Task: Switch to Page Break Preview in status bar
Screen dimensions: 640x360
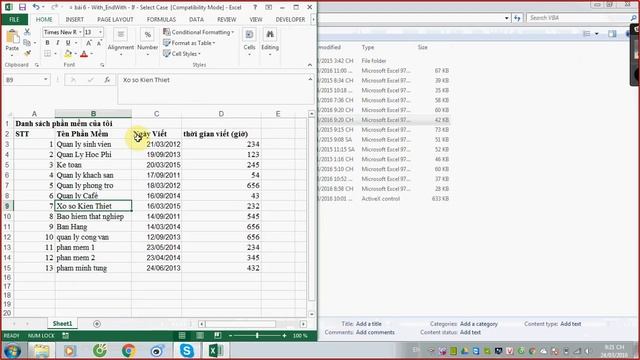Action: tap(218, 336)
